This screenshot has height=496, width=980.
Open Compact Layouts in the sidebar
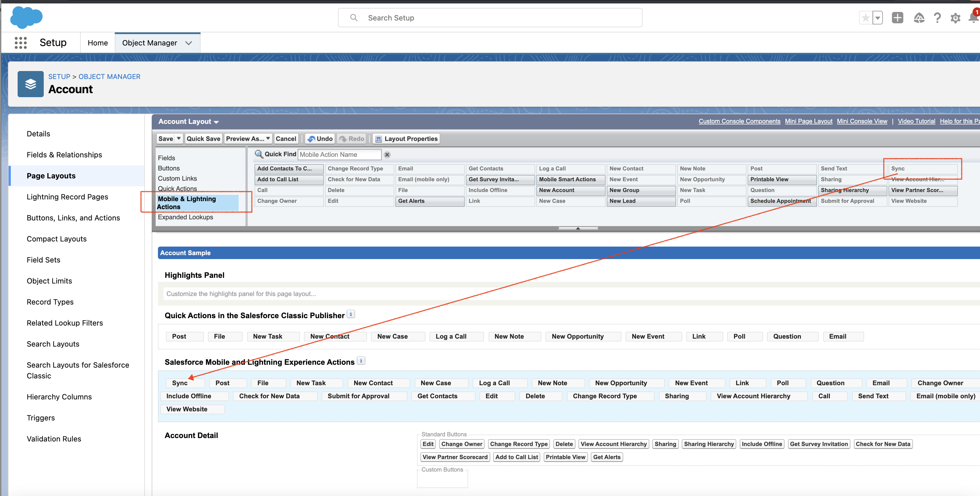pyautogui.click(x=56, y=239)
